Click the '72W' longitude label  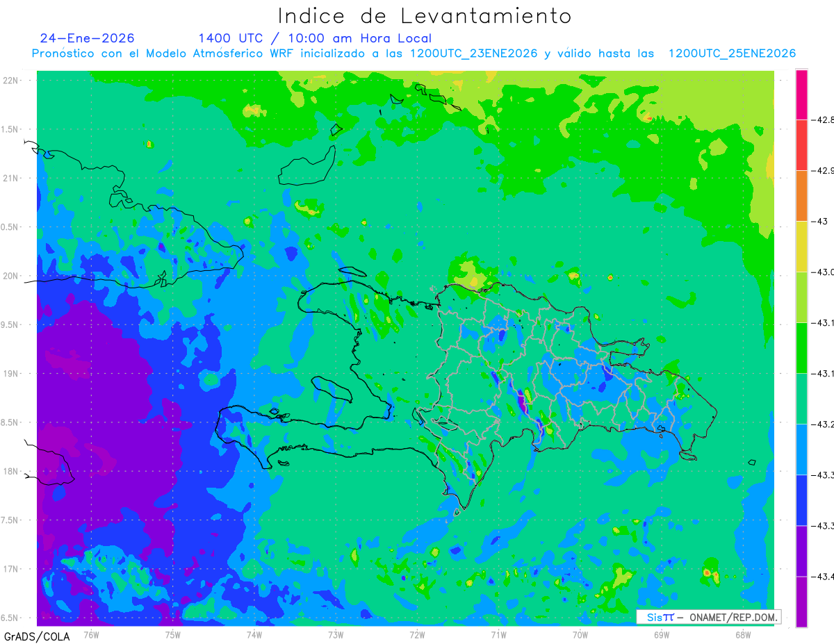(x=417, y=634)
